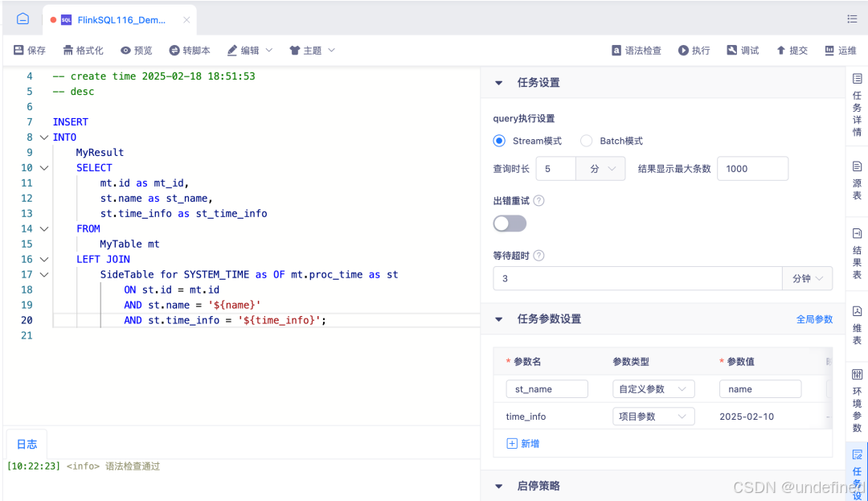
Task: Open 全局参数 link
Action: click(814, 319)
